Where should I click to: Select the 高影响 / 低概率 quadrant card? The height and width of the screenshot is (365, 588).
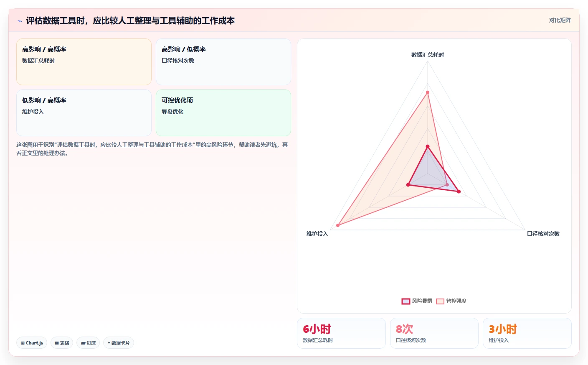223,62
